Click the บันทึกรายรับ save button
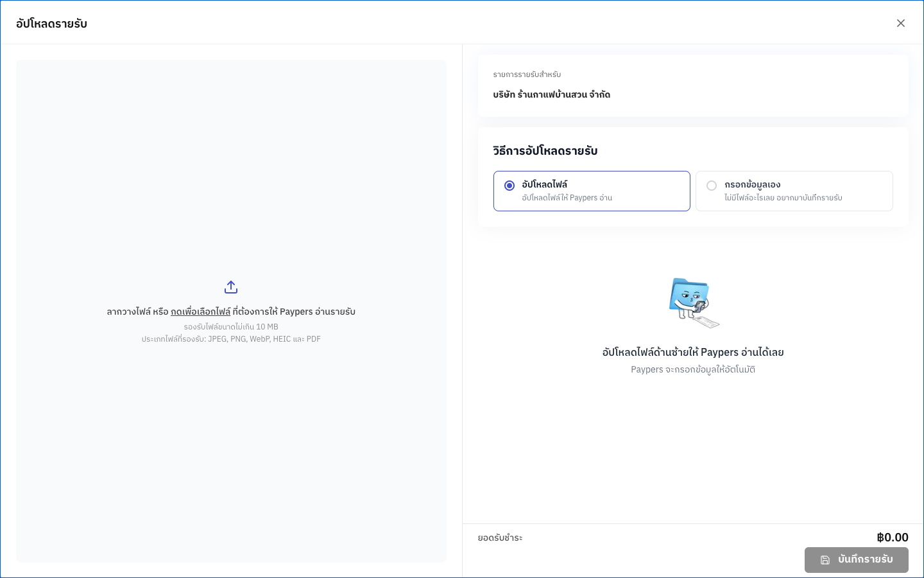The height and width of the screenshot is (578, 924). [x=857, y=560]
